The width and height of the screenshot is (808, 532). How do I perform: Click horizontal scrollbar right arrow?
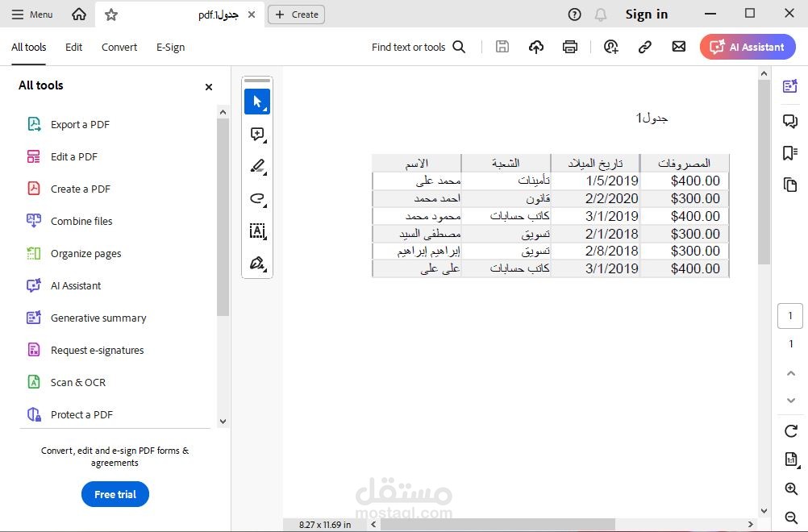pos(750,525)
